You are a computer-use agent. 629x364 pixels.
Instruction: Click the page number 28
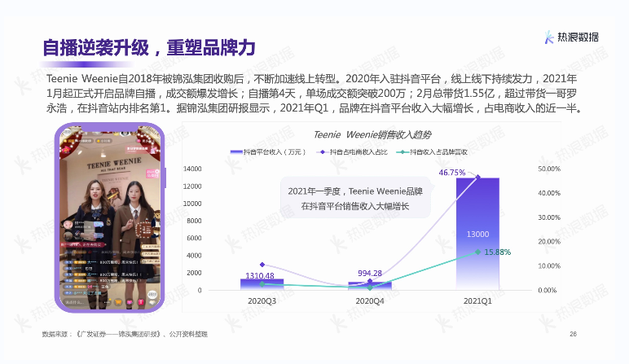(x=574, y=334)
